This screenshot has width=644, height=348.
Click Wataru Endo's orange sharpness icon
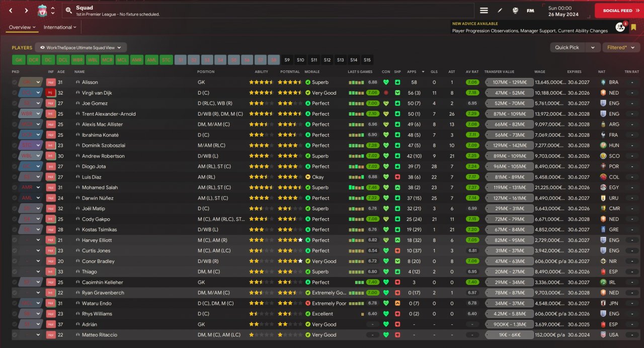click(397, 303)
